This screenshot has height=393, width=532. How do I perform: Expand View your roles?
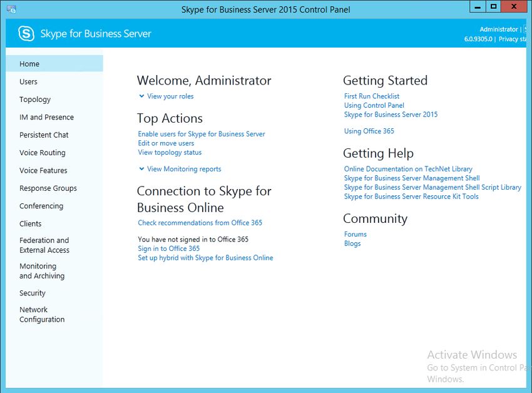point(166,96)
